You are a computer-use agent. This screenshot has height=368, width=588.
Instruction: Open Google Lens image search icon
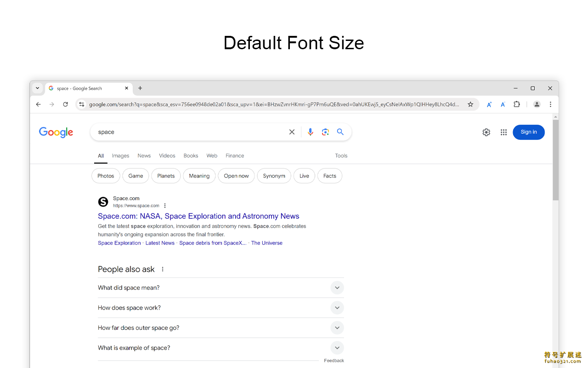325,132
